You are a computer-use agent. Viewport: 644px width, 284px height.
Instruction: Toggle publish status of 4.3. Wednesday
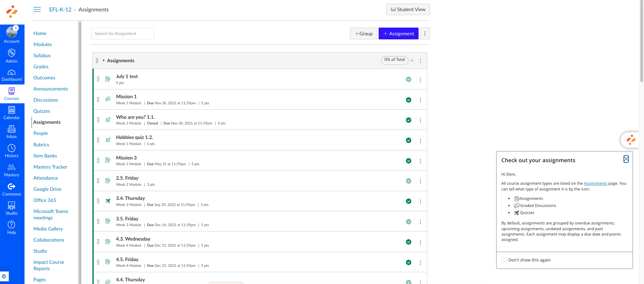click(409, 242)
